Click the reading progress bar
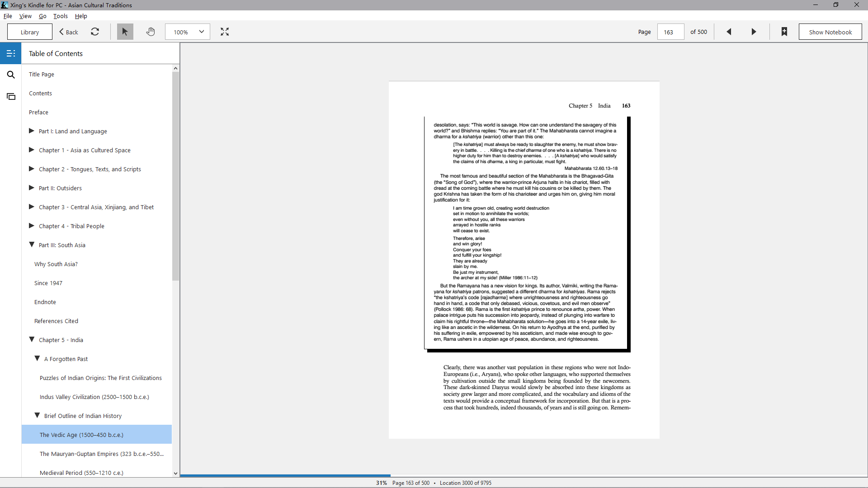This screenshot has width=868, height=488. click(x=524, y=475)
